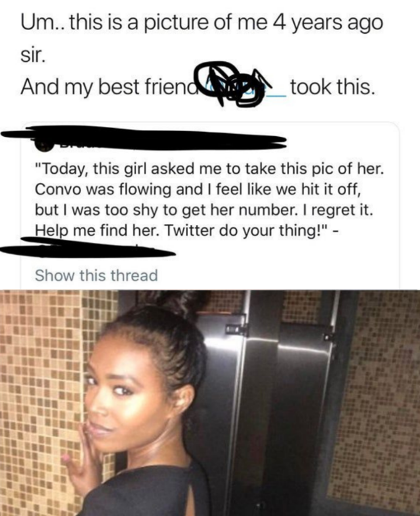Select the blacked-out author name above the quote
Viewport: 420px width, 516px height.
click(x=144, y=138)
